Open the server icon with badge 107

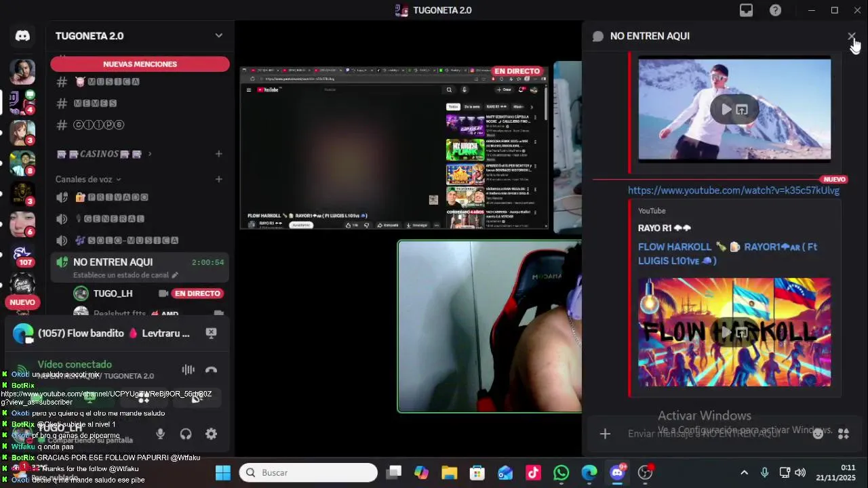[x=22, y=254]
